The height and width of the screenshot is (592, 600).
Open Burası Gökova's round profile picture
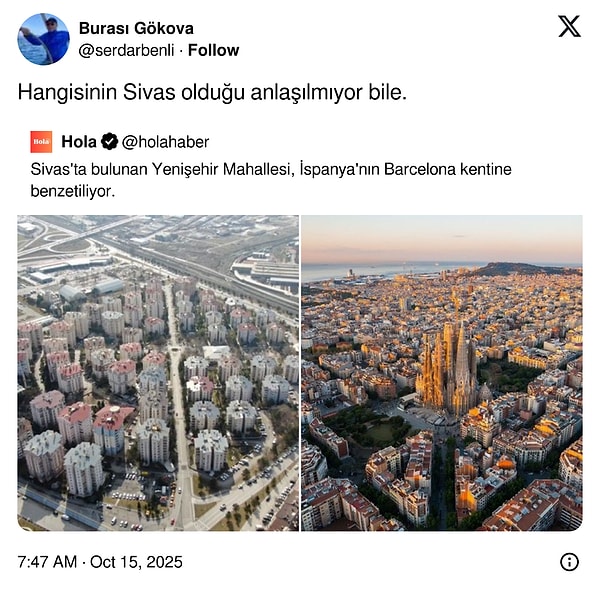tap(43, 39)
